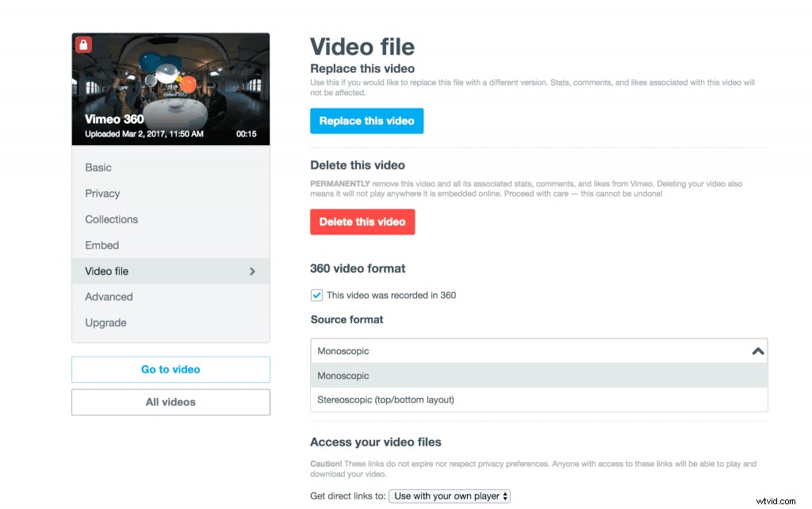This screenshot has width=812, height=509.
Task: Click the chevron arrow beside Video file
Action: (x=253, y=270)
